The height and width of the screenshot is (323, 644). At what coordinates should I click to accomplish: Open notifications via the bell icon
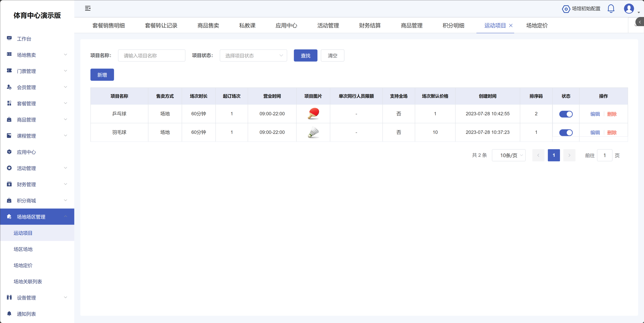pos(611,9)
